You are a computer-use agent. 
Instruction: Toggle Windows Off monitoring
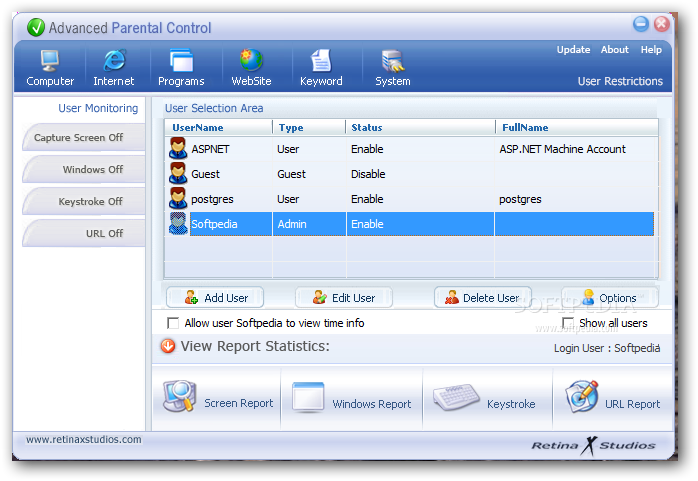click(x=84, y=170)
